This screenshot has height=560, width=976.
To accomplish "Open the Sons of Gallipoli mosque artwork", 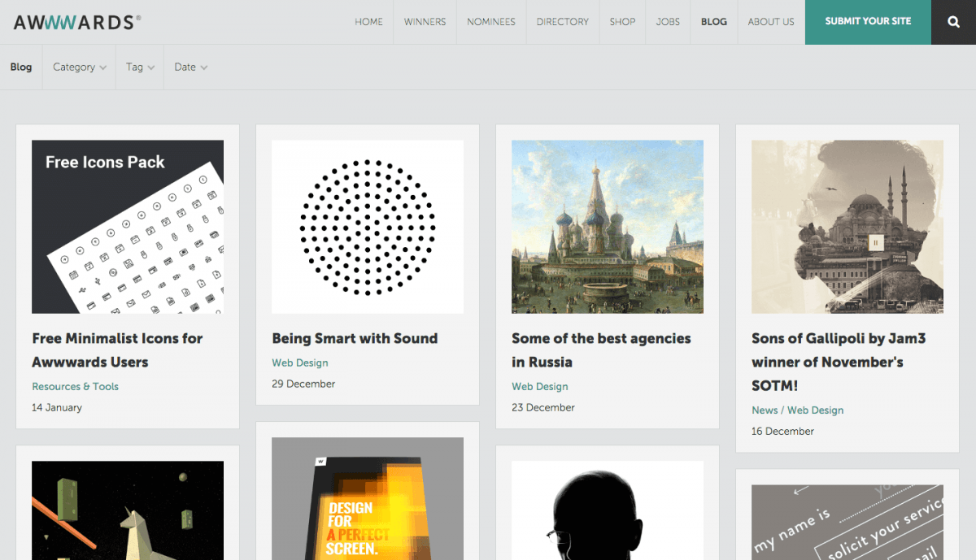I will [x=847, y=226].
